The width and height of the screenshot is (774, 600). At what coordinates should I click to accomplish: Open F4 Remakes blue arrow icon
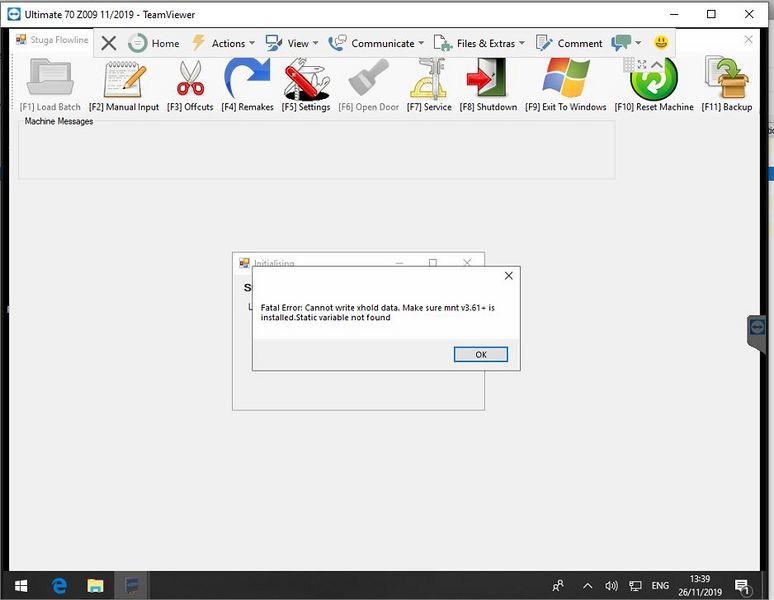(x=247, y=78)
